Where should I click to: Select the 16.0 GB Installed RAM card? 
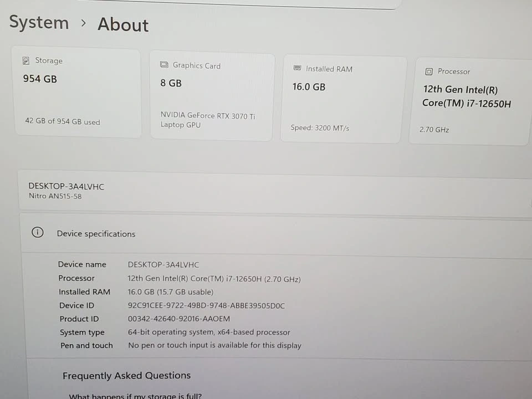[342, 100]
